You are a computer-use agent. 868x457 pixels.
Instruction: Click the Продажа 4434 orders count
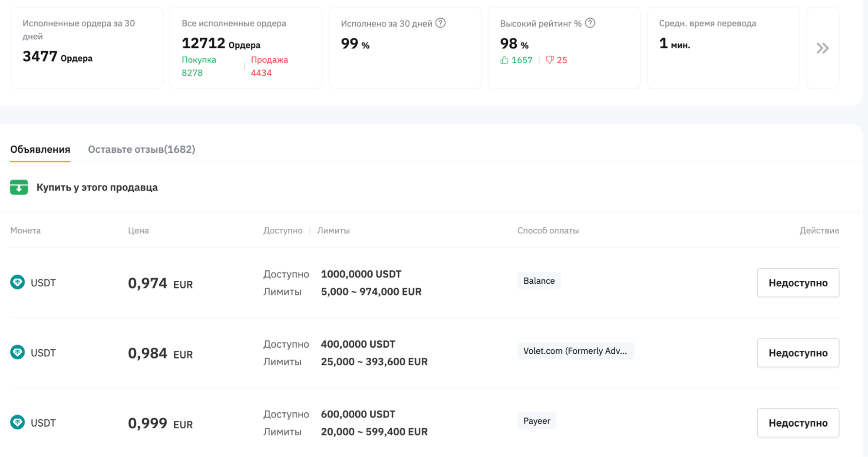pyautogui.click(x=269, y=66)
